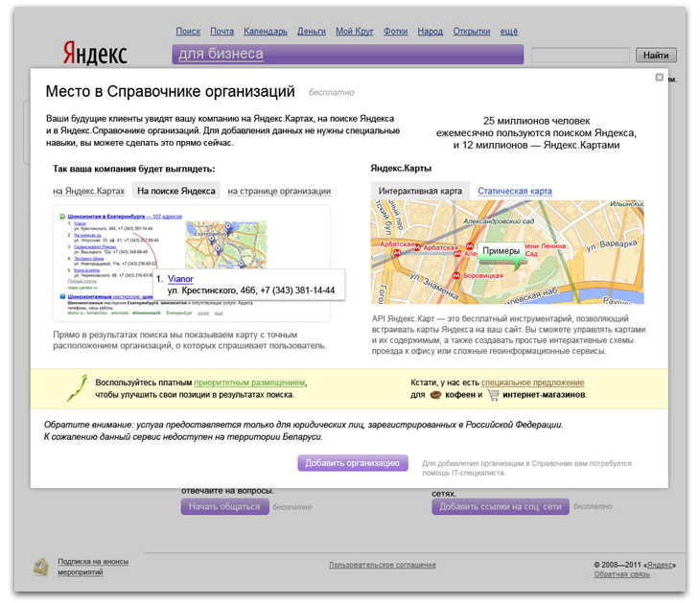The image size is (700, 603).
Task: Open the Поиск link in top navigation
Action: coord(188,32)
